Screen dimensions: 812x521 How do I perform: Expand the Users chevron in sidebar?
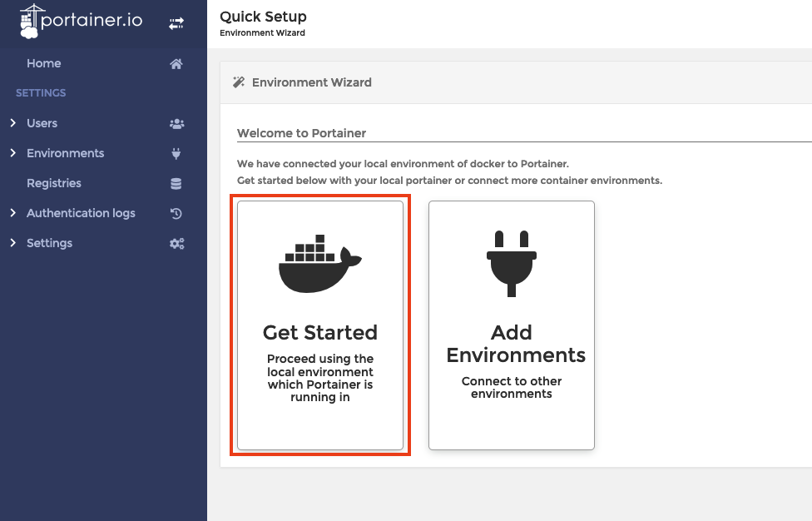click(13, 123)
